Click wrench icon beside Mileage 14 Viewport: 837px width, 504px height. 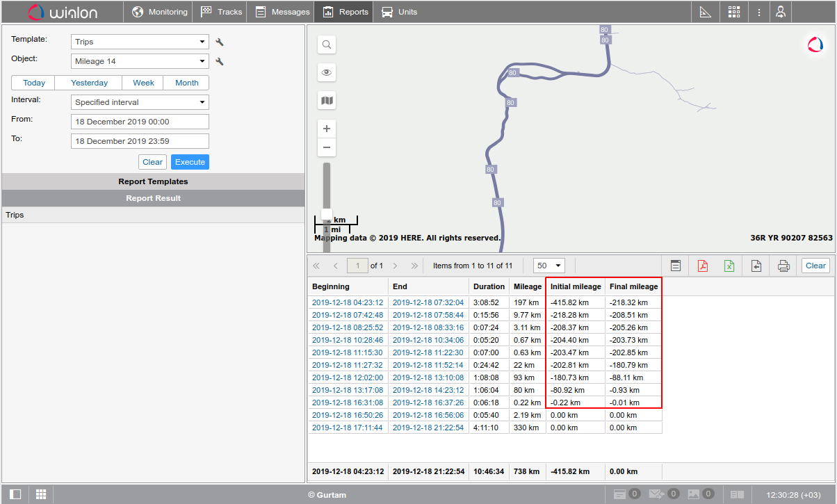coord(220,62)
